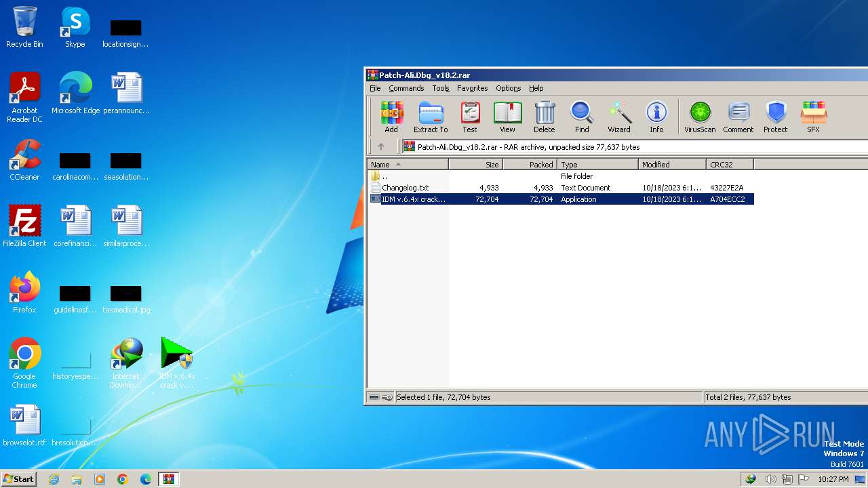Run VirusScan from the toolbar

point(700,117)
